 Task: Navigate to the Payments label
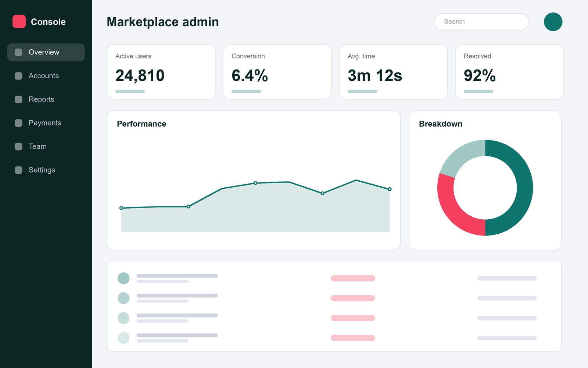tap(45, 123)
